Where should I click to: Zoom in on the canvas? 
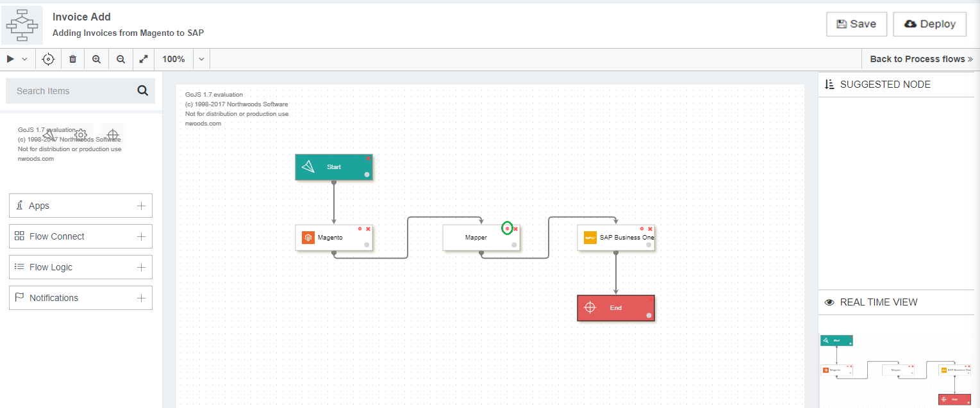tap(96, 58)
